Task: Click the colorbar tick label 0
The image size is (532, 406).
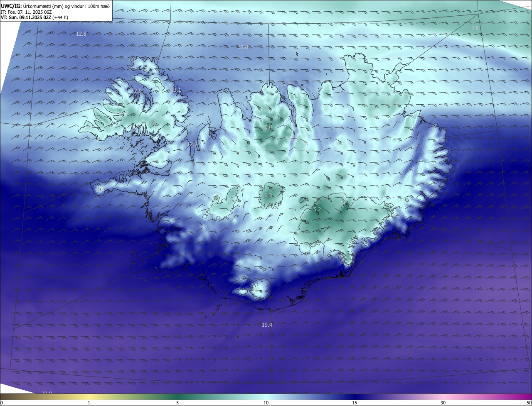Action: tap(2, 403)
